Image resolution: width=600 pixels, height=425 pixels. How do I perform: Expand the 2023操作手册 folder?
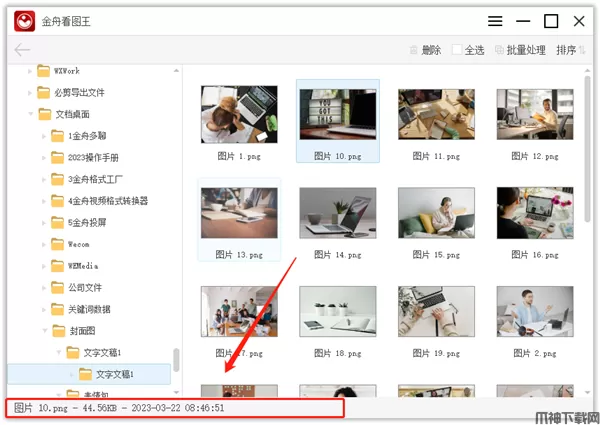tap(44, 158)
